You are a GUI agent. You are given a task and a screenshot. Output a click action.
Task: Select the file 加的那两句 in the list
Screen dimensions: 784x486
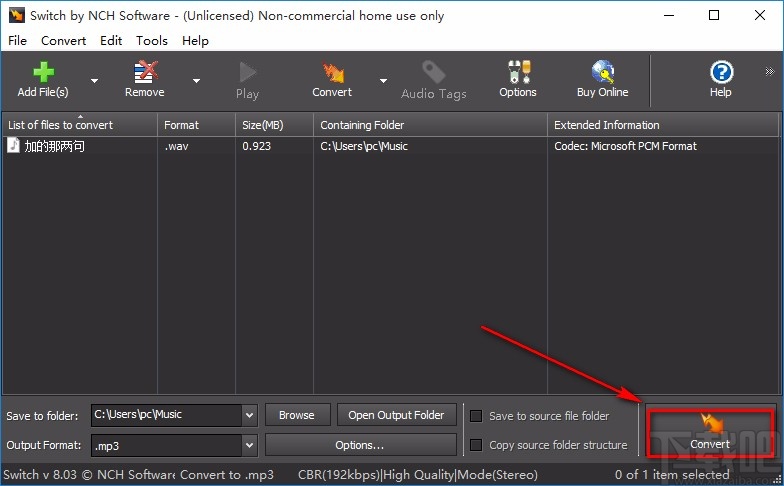pyautogui.click(x=54, y=146)
